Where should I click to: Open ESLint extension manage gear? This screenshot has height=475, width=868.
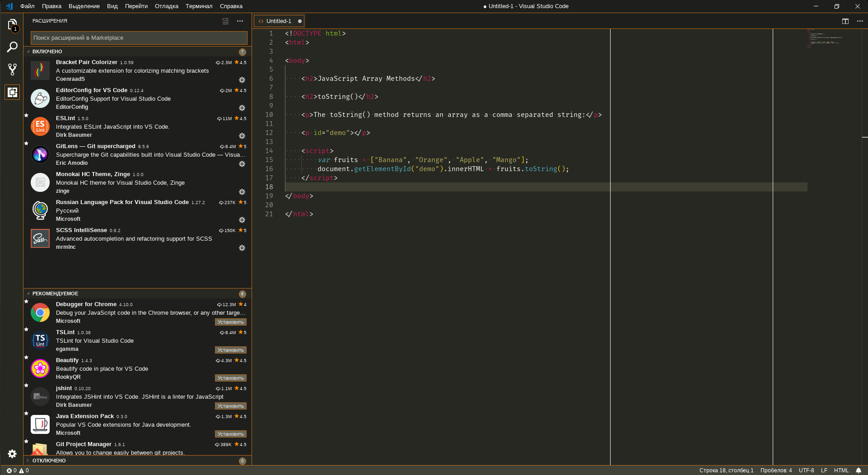242,136
